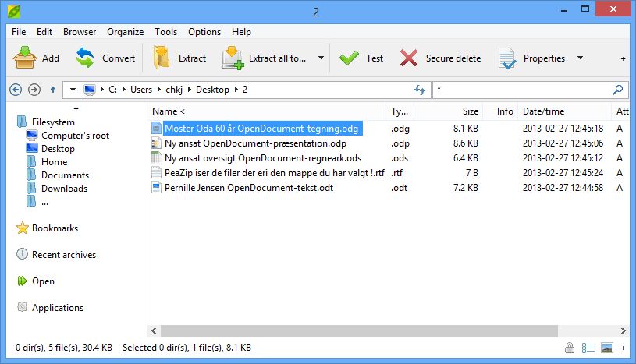
Task: Click the arrow before Users in the breadcrumb
Action: coord(124,90)
